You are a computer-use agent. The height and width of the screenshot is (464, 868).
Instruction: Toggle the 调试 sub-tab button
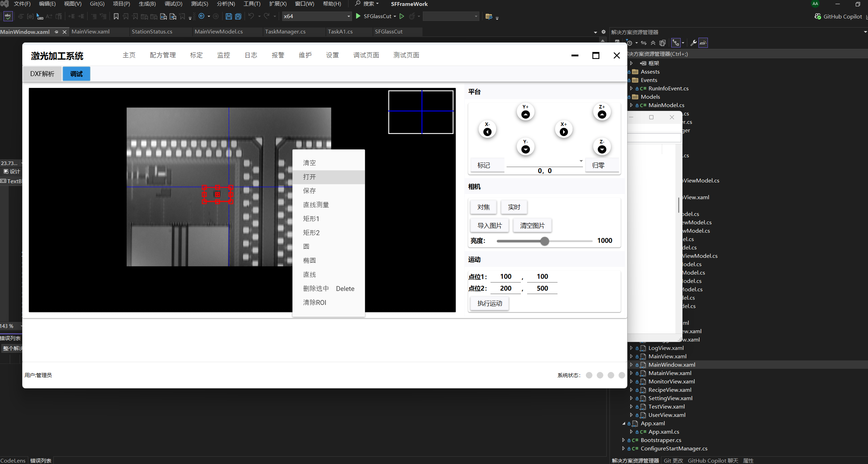point(76,74)
